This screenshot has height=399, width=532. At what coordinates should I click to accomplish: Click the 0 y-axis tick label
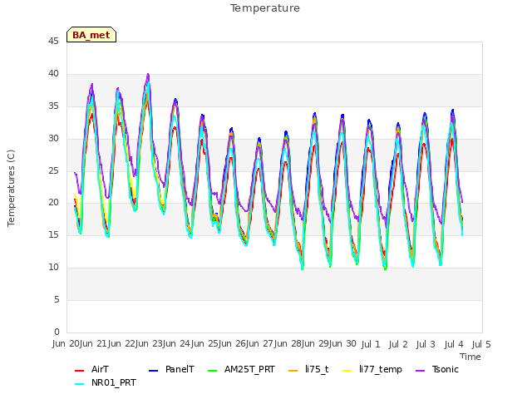click(x=57, y=332)
